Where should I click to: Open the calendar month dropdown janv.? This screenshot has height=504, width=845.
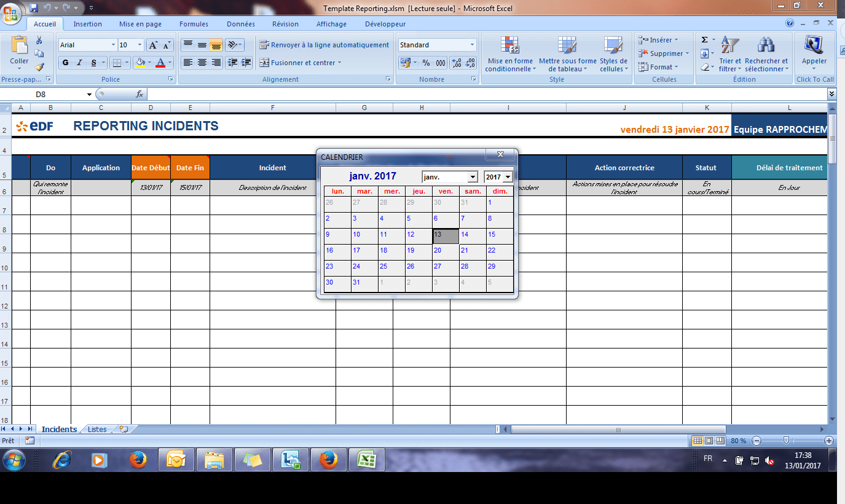click(472, 177)
